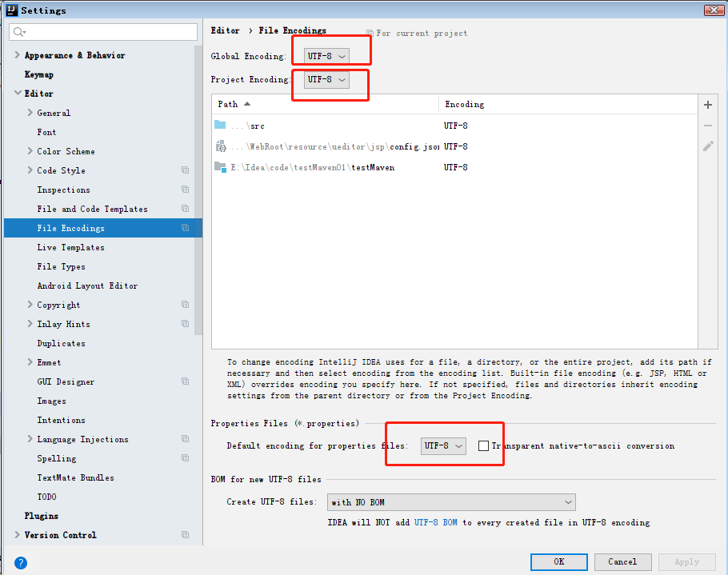Click project-level icon next to Inlay Hints
728x575 pixels.
tap(186, 323)
